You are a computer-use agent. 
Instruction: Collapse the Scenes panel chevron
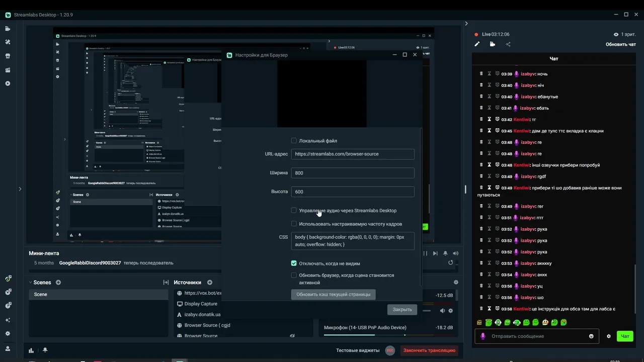tap(30, 283)
